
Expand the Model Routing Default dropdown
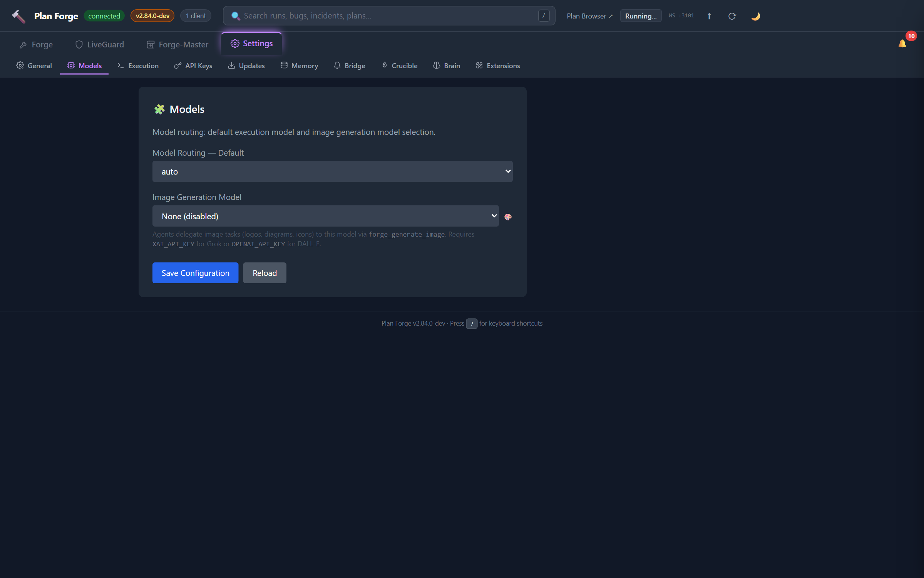click(x=333, y=171)
